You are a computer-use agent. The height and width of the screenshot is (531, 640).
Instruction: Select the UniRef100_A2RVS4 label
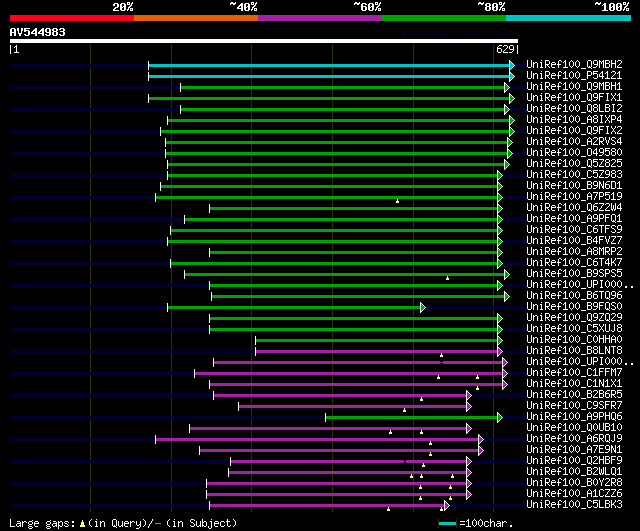(574, 141)
